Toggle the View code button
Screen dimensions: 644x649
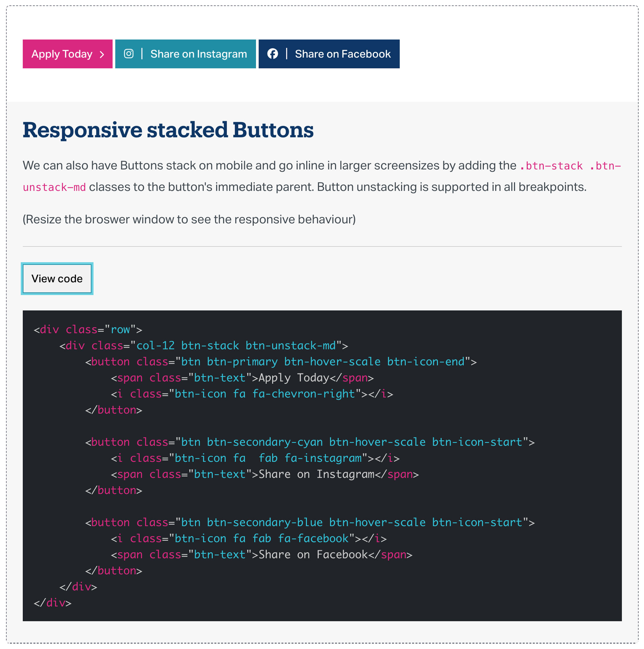(x=57, y=278)
